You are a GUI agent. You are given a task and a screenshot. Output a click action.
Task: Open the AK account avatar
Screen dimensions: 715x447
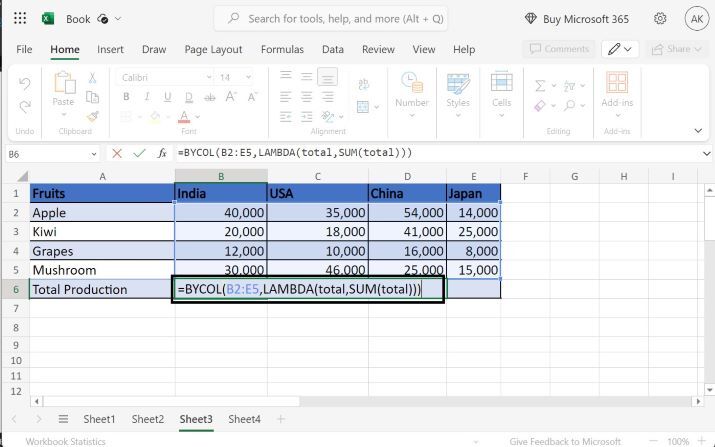tap(696, 19)
